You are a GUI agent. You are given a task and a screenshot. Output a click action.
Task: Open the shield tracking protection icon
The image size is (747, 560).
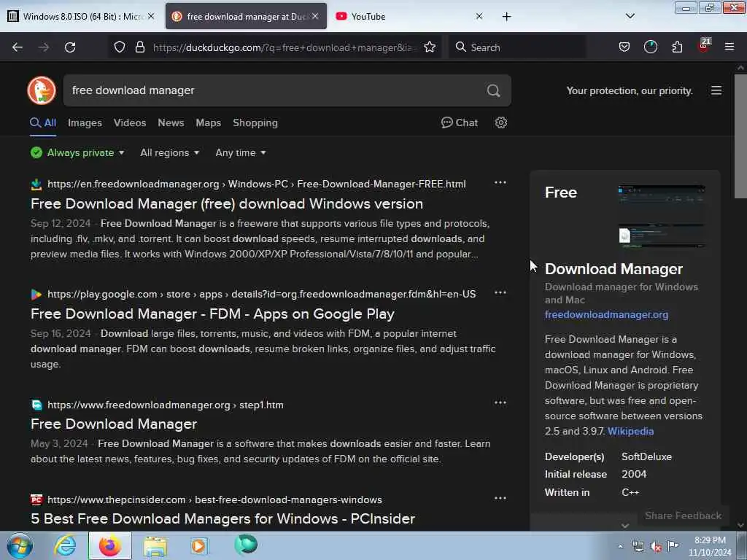(x=120, y=47)
